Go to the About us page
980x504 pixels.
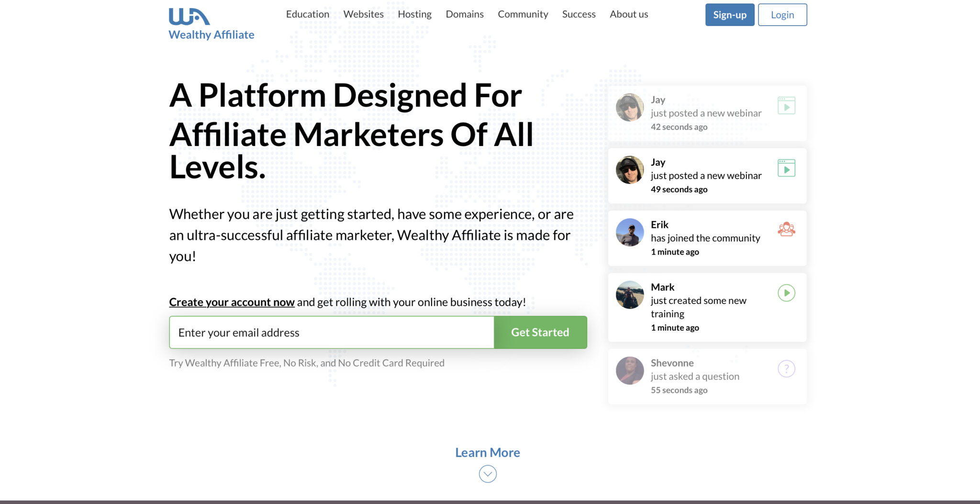point(629,14)
